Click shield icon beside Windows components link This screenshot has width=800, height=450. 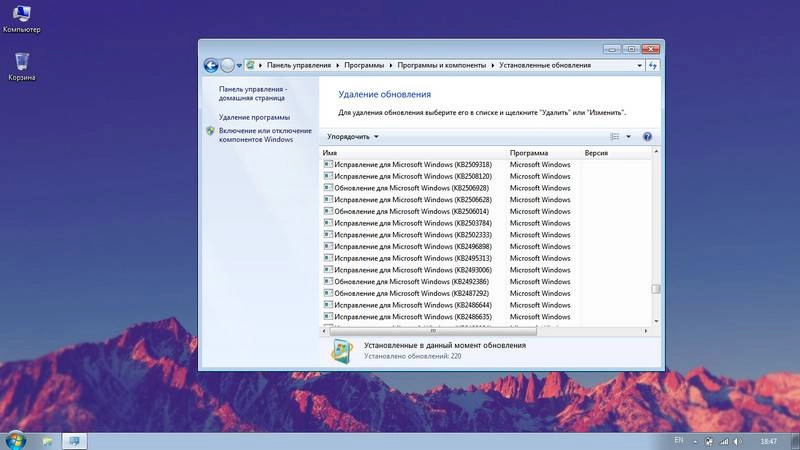[x=210, y=131]
